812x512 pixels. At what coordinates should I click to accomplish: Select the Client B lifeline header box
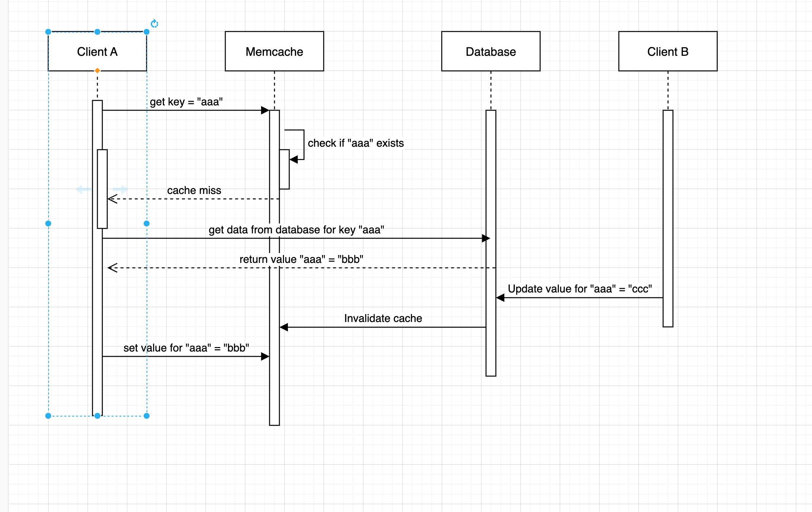[x=668, y=51]
